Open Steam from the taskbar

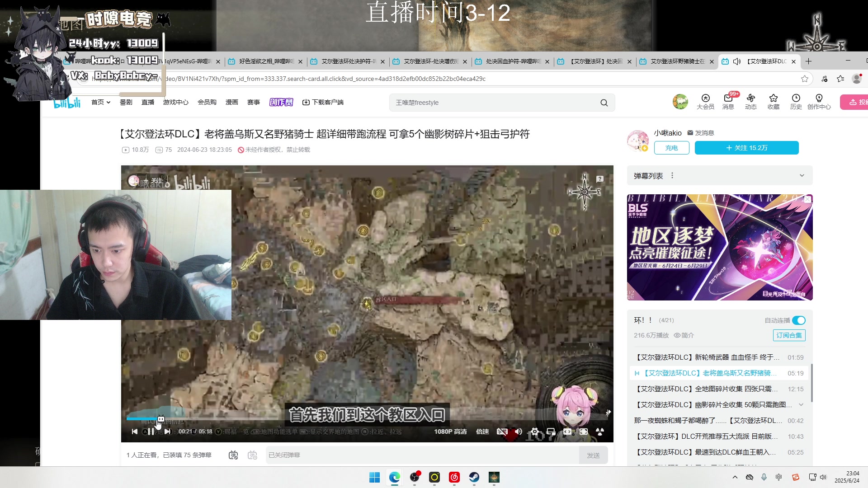474,477
